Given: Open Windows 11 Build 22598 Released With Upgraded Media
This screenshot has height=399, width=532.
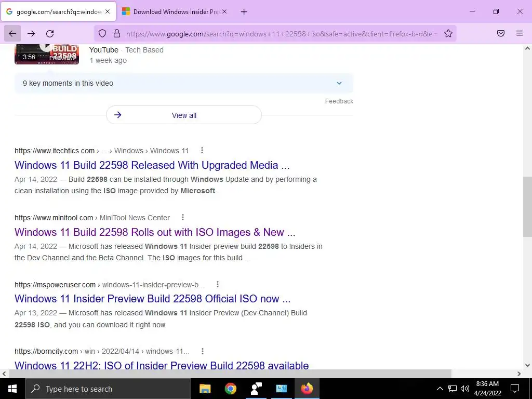Looking at the screenshot, I should (152, 165).
